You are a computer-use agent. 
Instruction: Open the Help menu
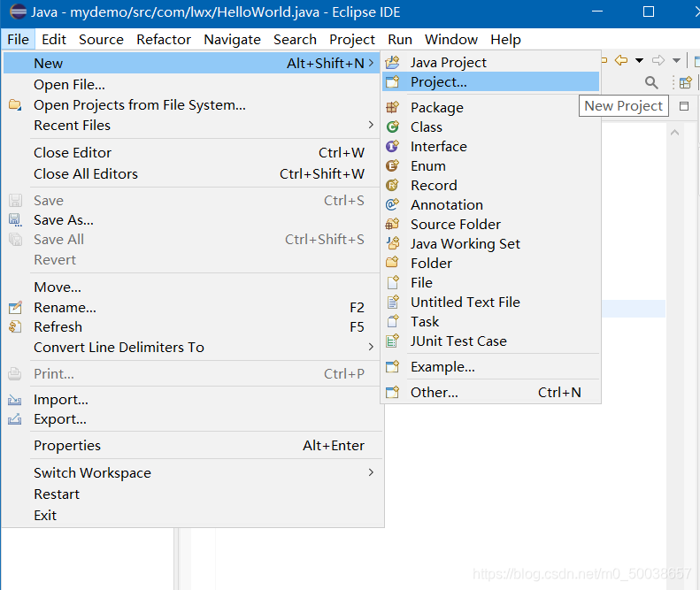tap(506, 39)
